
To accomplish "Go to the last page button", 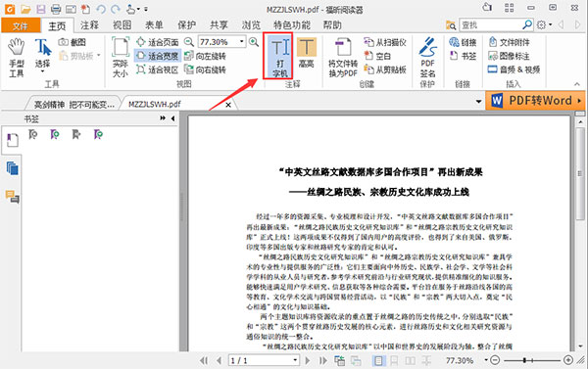I will [x=322, y=361].
